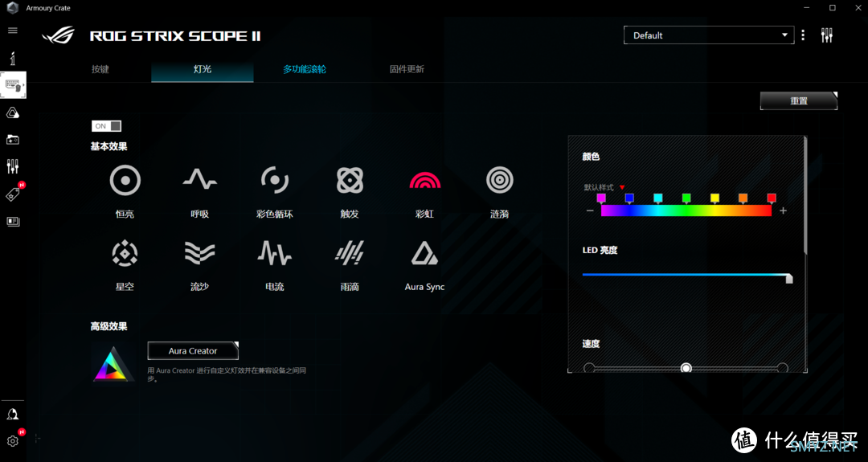Select the green gradient color stop
This screenshot has height=462, width=868.
click(x=686, y=198)
